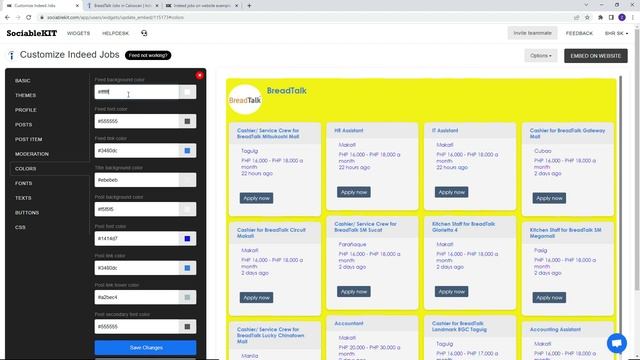Close the customization panel with red X
The width and height of the screenshot is (640, 360).
[199, 75]
